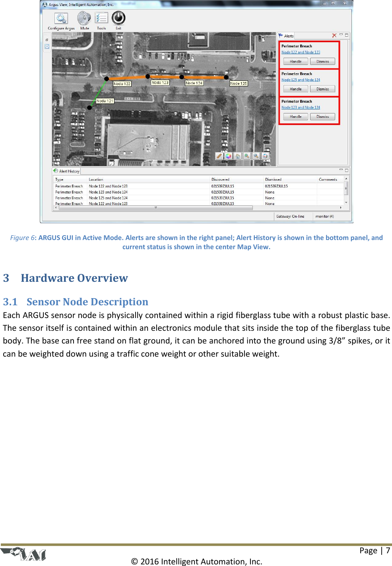This screenshot has height=566, width=392.
Task: Dismiss the Node 123 and Node 124 alert
Action: click(322, 116)
